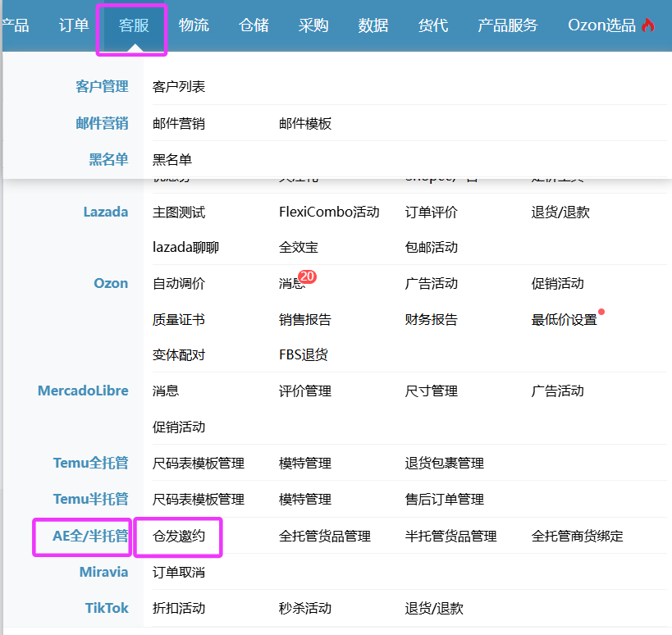Viewport: 672px width, 635px height.
Task: Open 邮件模板 under 邮件营销
Action: [305, 124]
